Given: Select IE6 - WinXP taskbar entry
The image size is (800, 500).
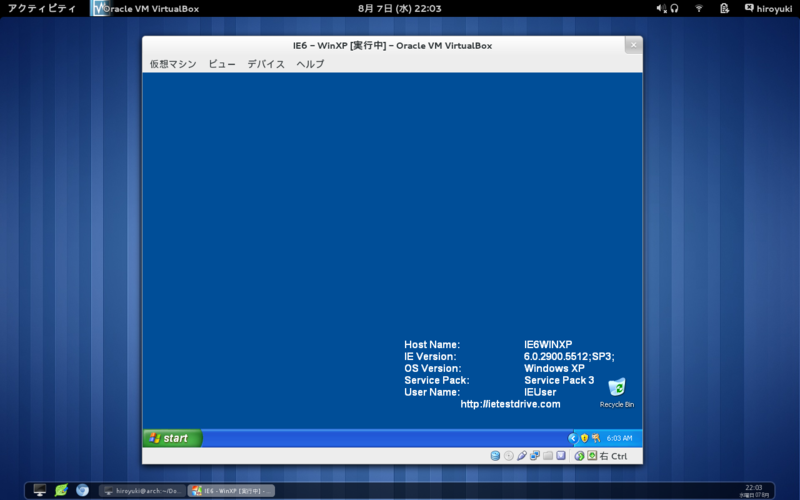Looking at the screenshot, I should 231,491.
